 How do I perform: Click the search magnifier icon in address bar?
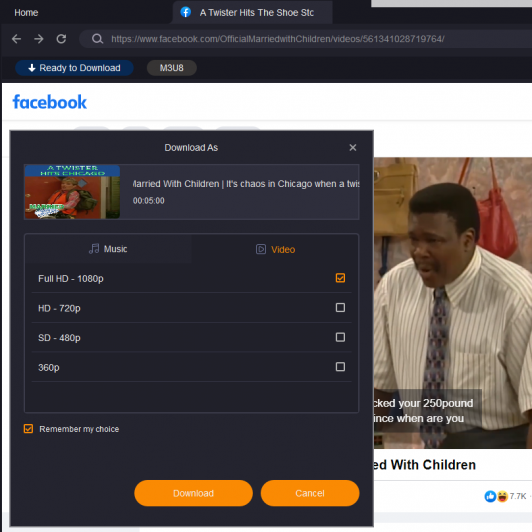pyautogui.click(x=97, y=39)
